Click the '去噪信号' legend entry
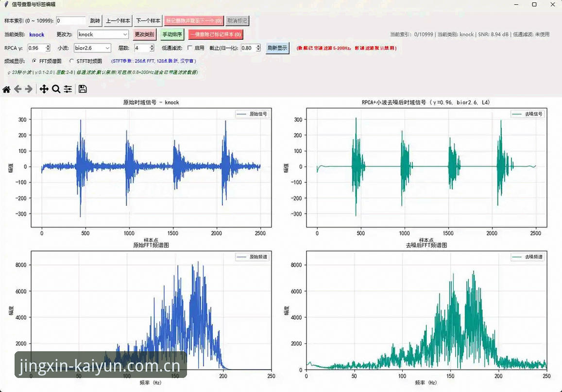 point(528,114)
